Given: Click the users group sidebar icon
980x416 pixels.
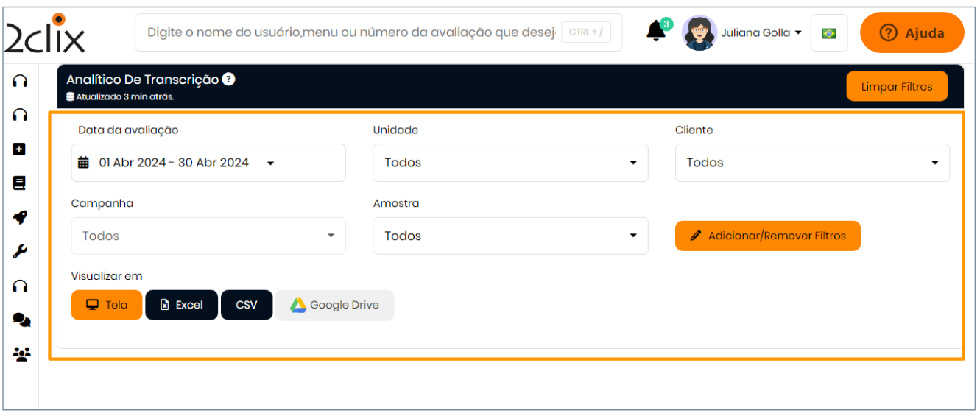Looking at the screenshot, I should click(x=21, y=355).
